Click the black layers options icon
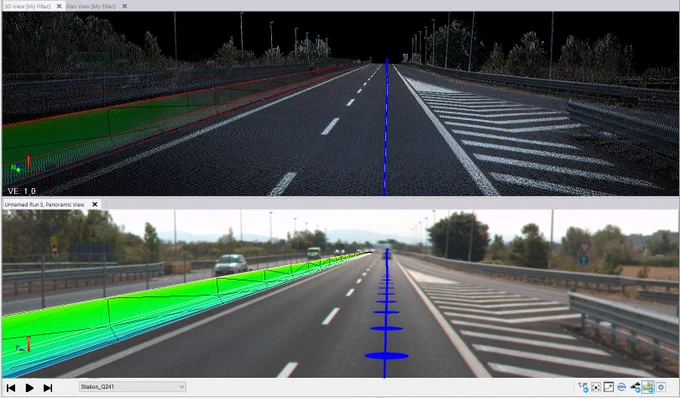The image size is (680, 398). coord(635,387)
